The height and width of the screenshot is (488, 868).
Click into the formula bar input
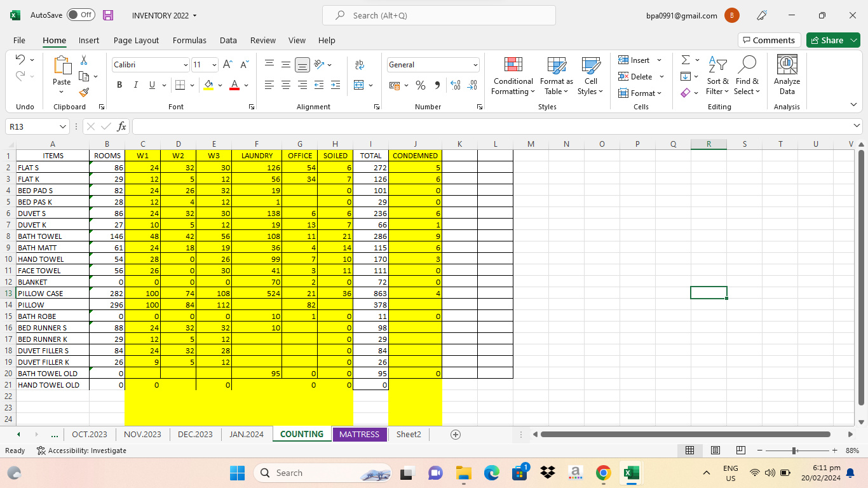[491, 126]
